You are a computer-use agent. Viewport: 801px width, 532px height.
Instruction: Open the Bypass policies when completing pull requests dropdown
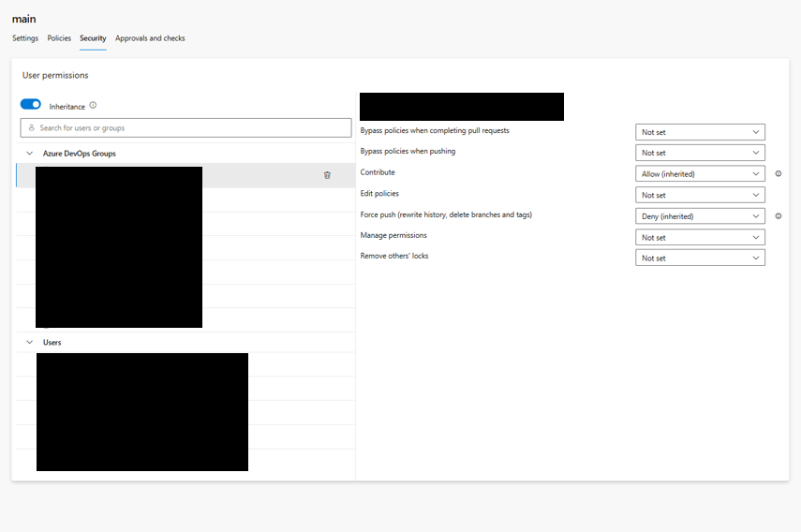click(700, 132)
